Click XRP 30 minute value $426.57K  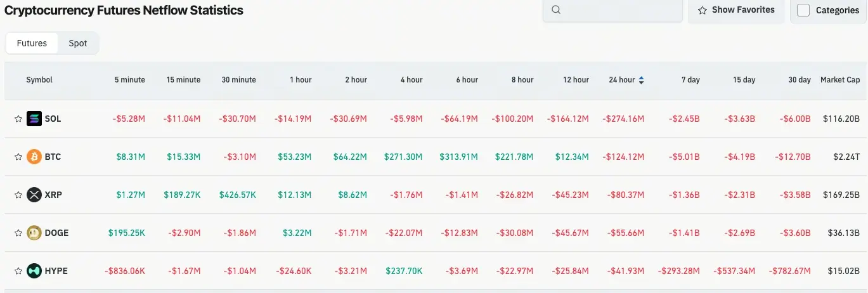pos(238,195)
